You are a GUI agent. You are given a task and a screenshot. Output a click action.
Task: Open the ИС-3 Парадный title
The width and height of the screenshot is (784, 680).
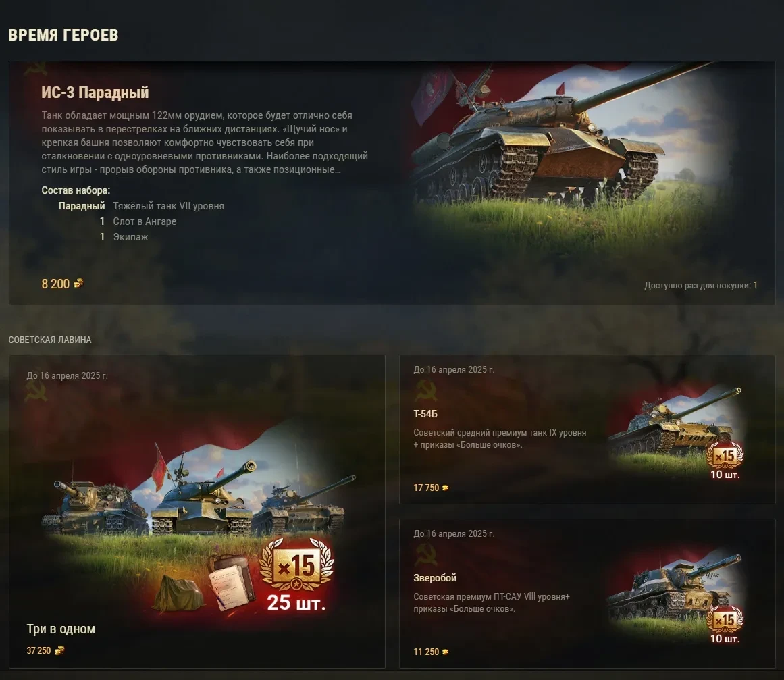point(95,93)
